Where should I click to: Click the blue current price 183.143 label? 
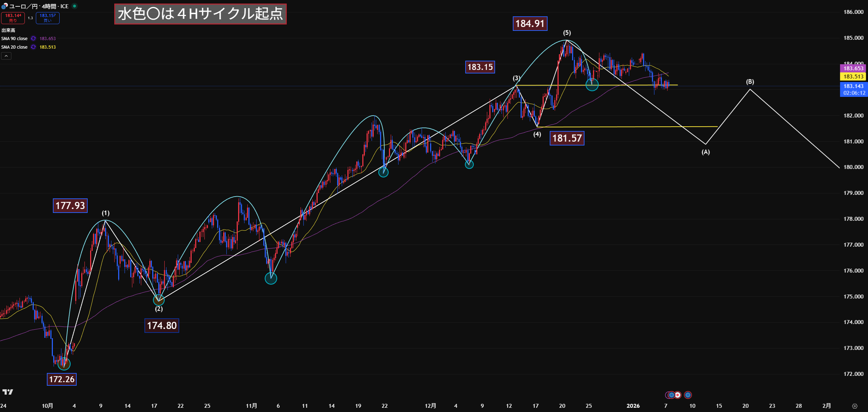click(853, 86)
